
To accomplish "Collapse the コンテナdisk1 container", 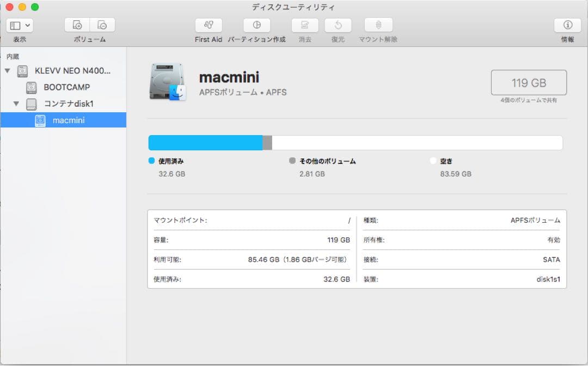I will 15,103.
